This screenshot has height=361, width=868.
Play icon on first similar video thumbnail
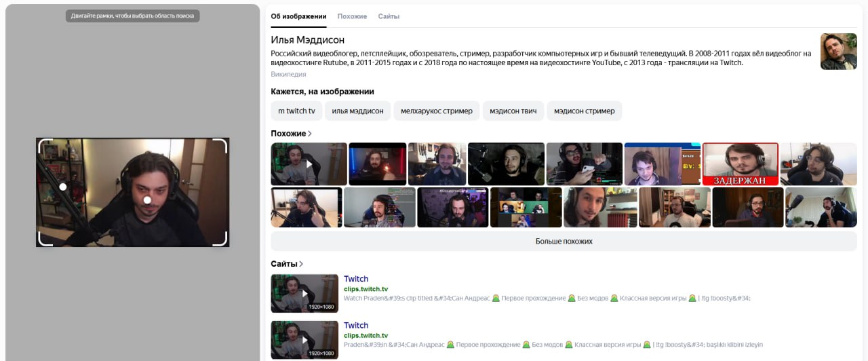(309, 164)
